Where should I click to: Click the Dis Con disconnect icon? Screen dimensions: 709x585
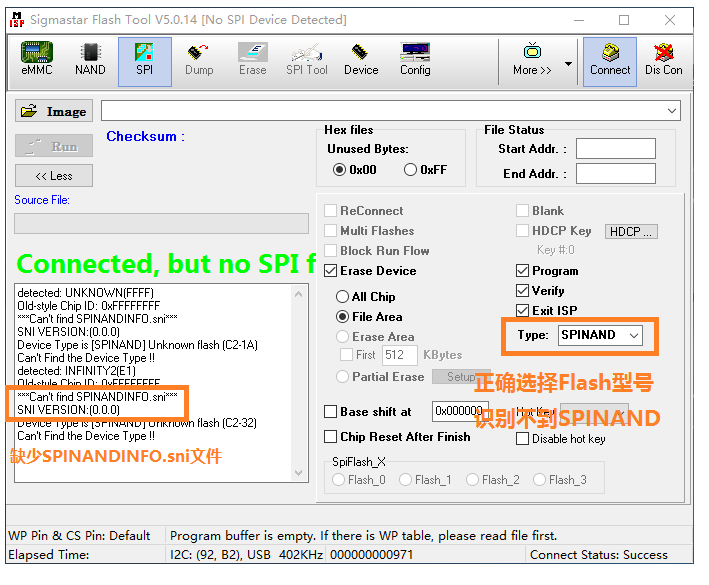[664, 61]
